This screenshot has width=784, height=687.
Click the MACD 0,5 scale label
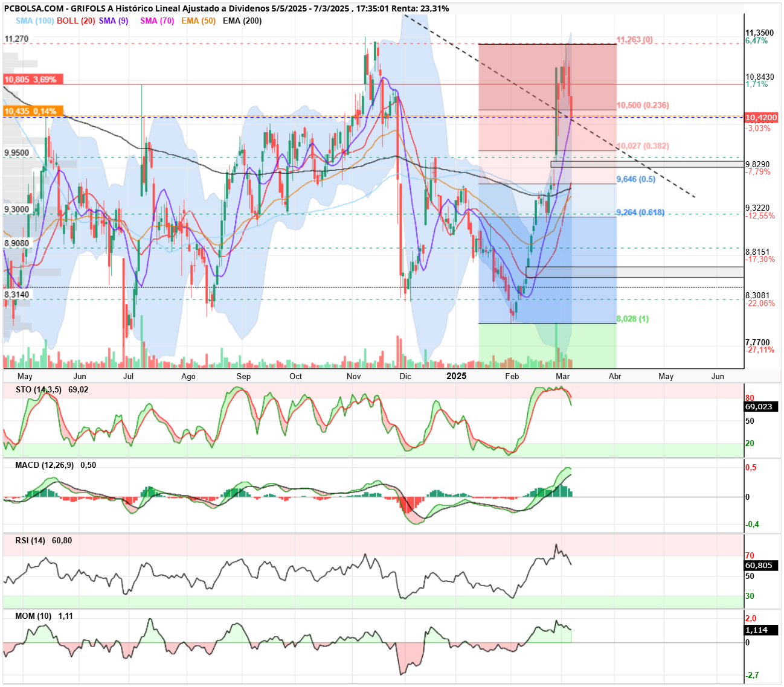pos(751,468)
